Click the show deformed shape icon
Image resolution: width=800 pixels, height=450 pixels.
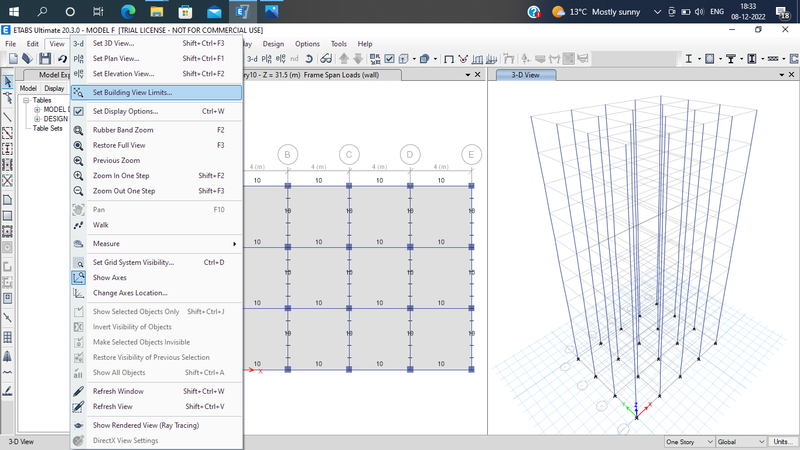tap(463, 59)
